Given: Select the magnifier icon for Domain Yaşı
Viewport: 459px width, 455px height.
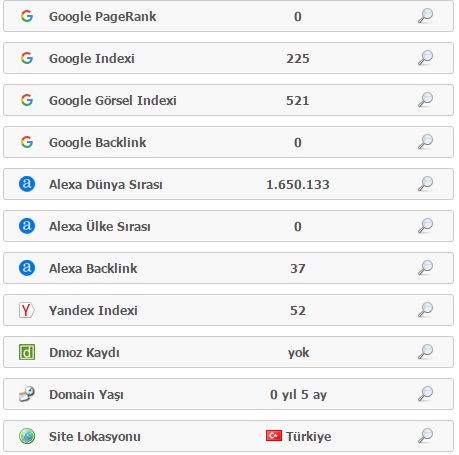Looking at the screenshot, I should (425, 394).
